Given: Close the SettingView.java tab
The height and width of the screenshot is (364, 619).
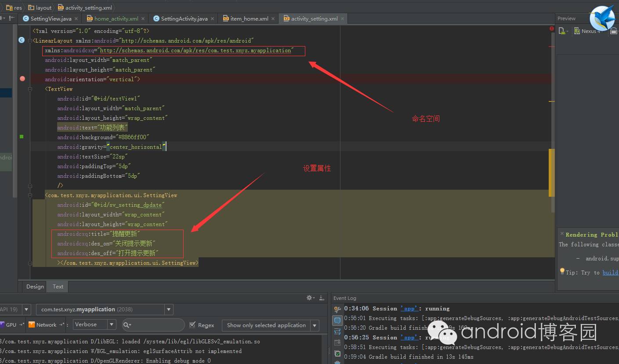Looking at the screenshot, I should coord(76,19).
